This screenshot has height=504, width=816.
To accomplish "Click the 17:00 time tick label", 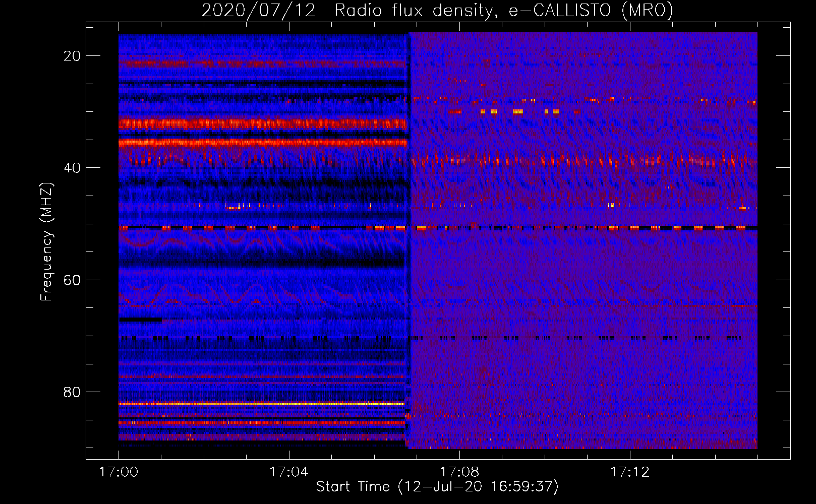I will click(119, 472).
